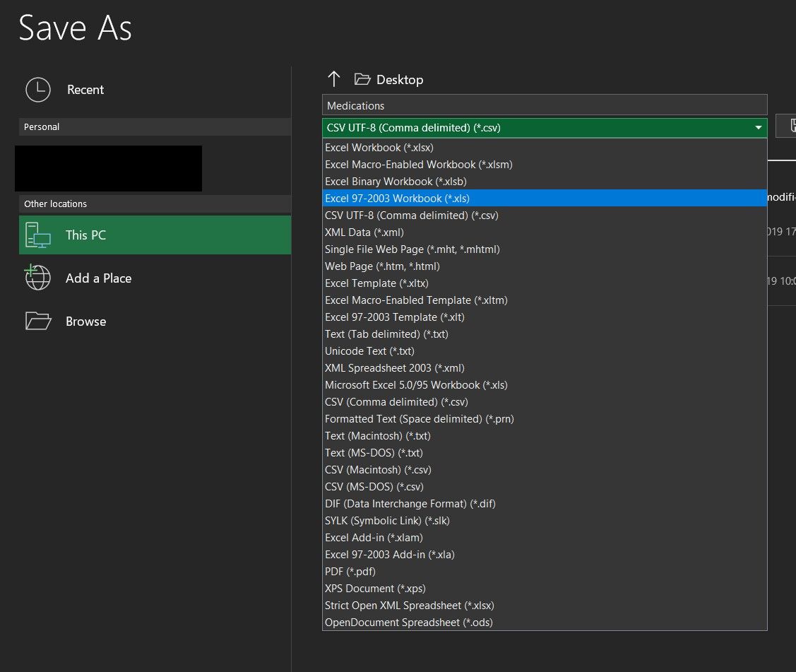This screenshot has width=796, height=672.
Task: Choose Excel 97-2003 Workbook (*.xls)
Action: click(x=397, y=199)
